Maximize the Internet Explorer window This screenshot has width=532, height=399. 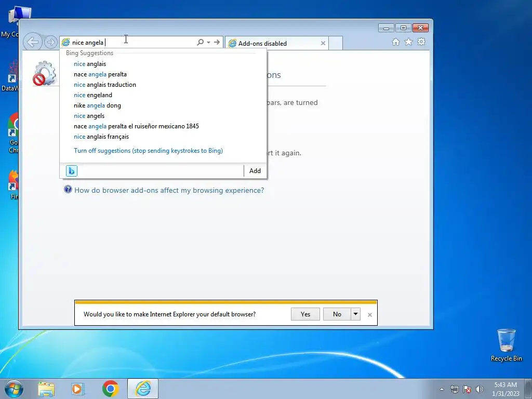coord(403,28)
